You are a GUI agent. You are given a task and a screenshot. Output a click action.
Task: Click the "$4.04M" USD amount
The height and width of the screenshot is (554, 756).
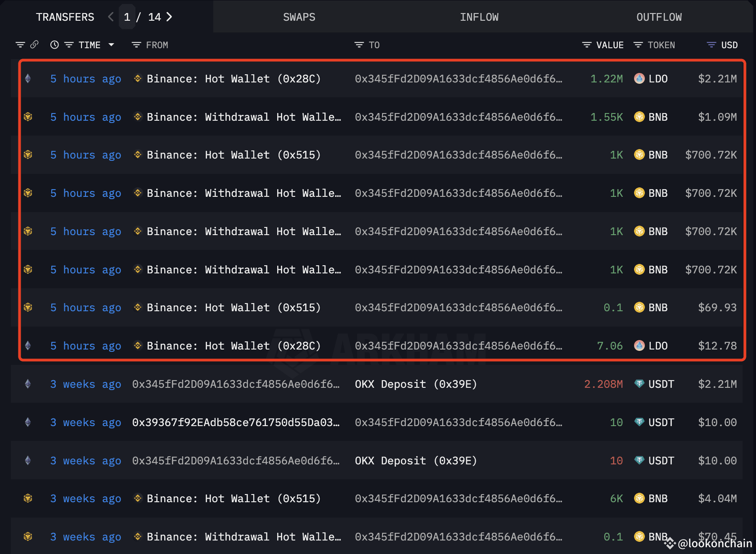[x=717, y=499]
